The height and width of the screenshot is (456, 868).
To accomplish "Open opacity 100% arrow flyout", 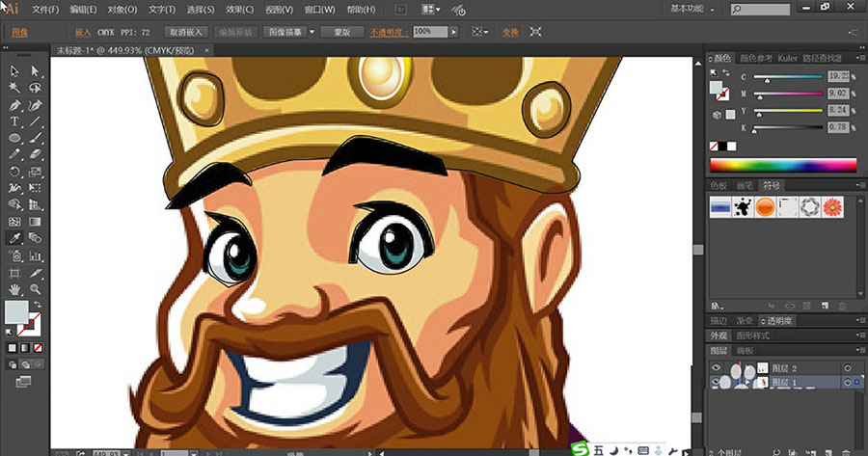I will tap(454, 32).
